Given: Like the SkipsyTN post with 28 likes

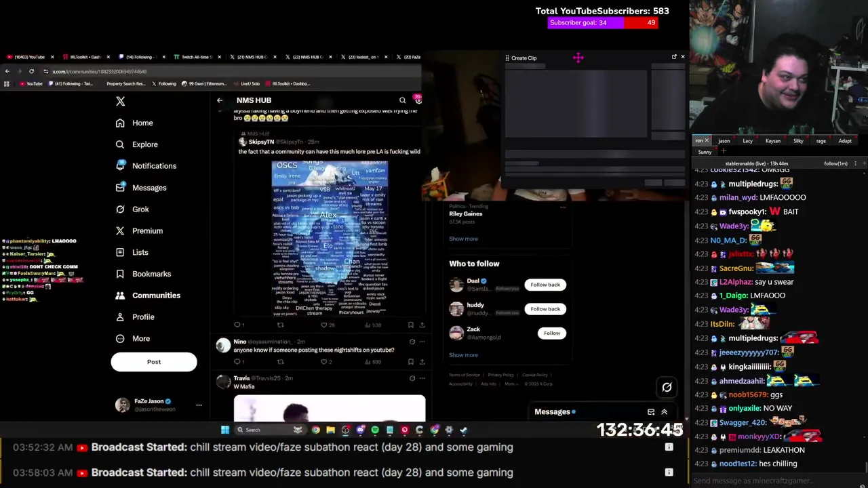Looking at the screenshot, I should 326,325.
